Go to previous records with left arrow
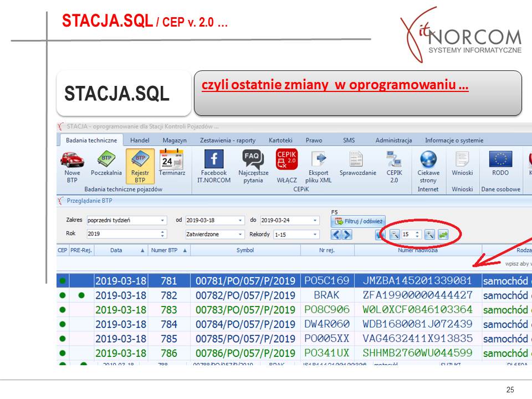 336,234
